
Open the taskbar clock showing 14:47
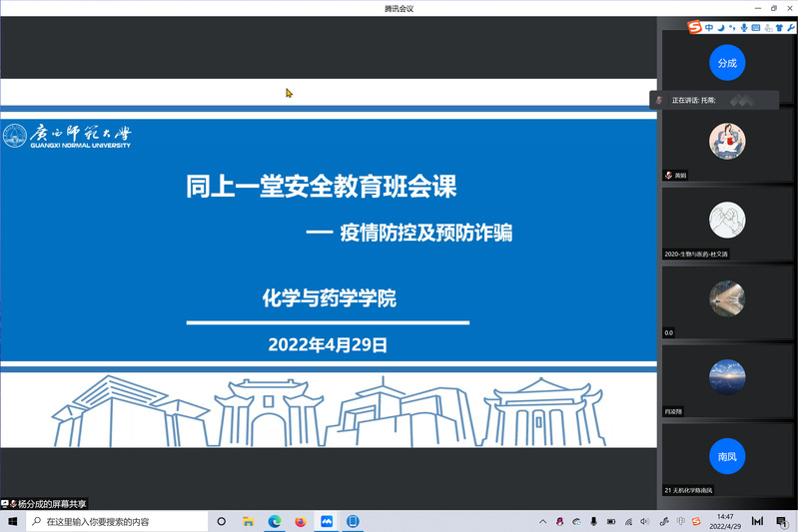725,521
